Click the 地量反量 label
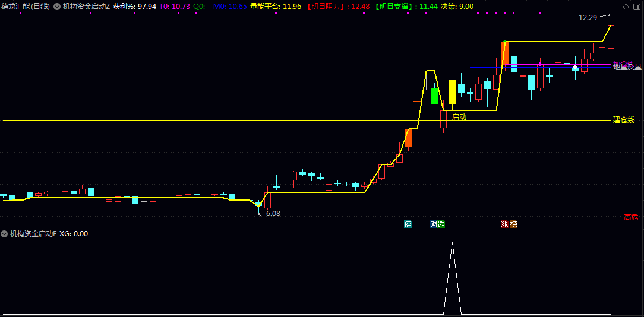Image resolution: width=644 pixels, height=317 pixels. point(627,67)
